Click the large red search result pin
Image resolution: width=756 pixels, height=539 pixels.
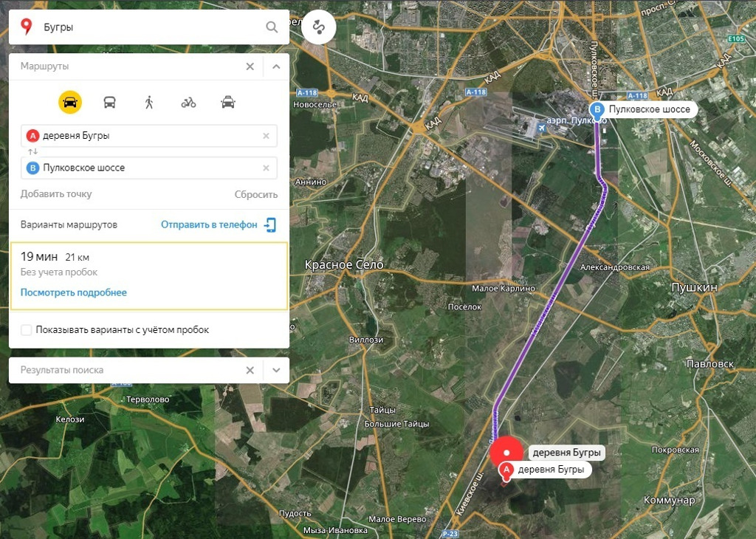click(x=506, y=453)
